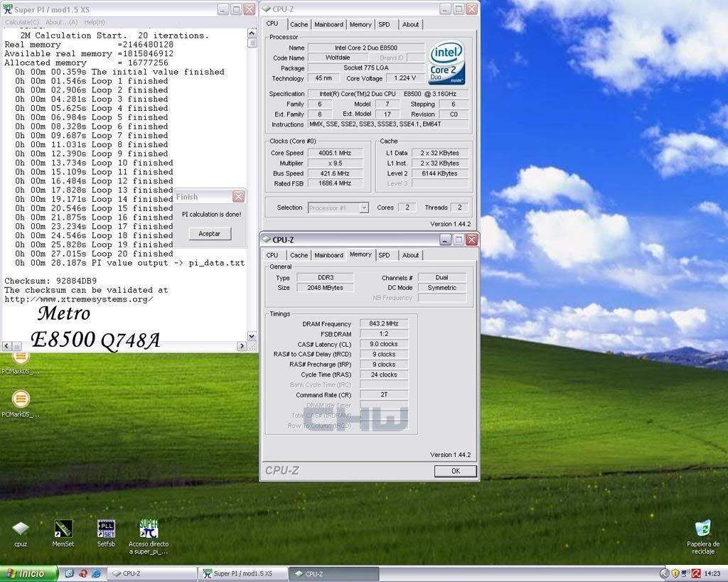Select Cache tab in lower CPU-Z window
The image size is (728, 582).
[x=299, y=255]
